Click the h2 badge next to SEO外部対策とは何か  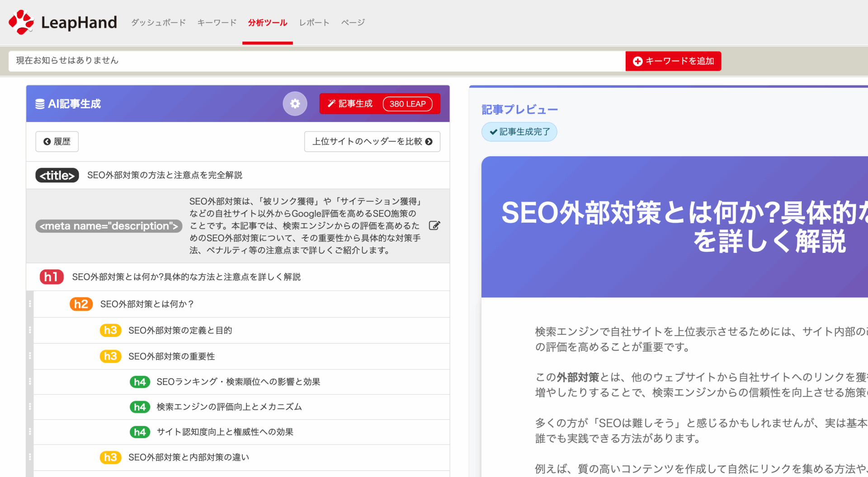pyautogui.click(x=81, y=304)
